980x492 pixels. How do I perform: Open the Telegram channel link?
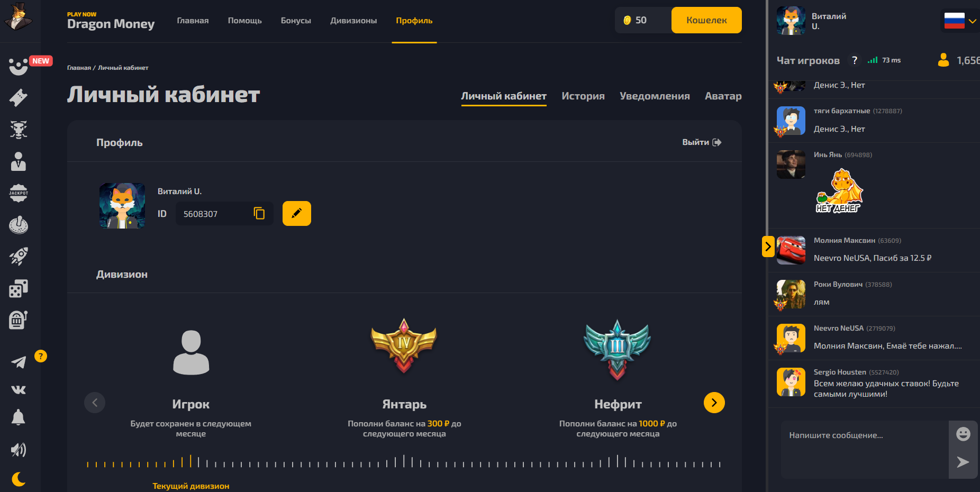(19, 362)
